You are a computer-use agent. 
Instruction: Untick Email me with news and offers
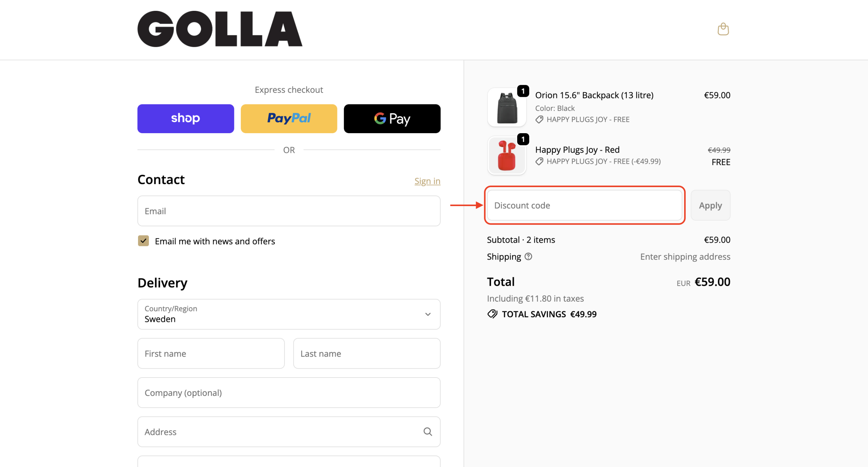[143, 241]
